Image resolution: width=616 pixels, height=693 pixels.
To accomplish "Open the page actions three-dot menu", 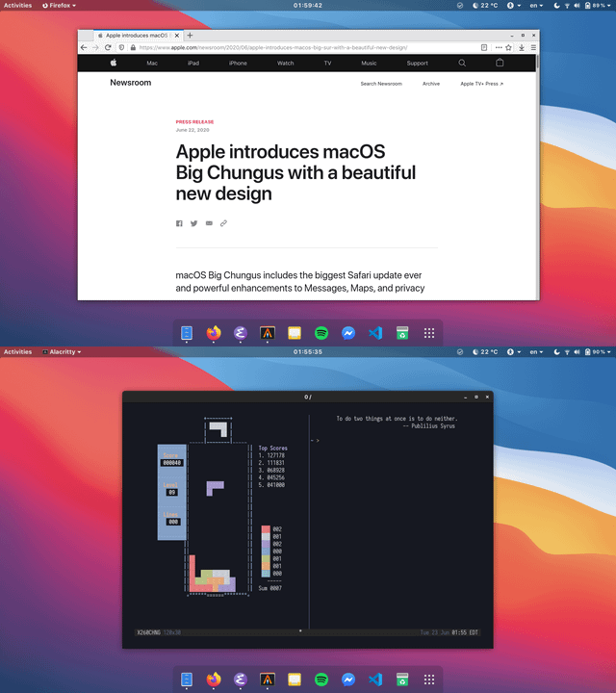I will click(x=499, y=47).
